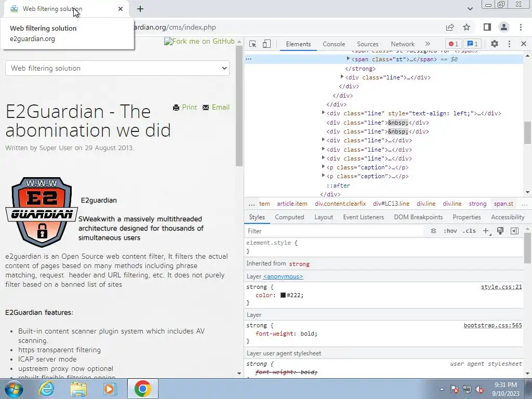Expand the selected span class="st" node
532x399 pixels.
click(348, 59)
